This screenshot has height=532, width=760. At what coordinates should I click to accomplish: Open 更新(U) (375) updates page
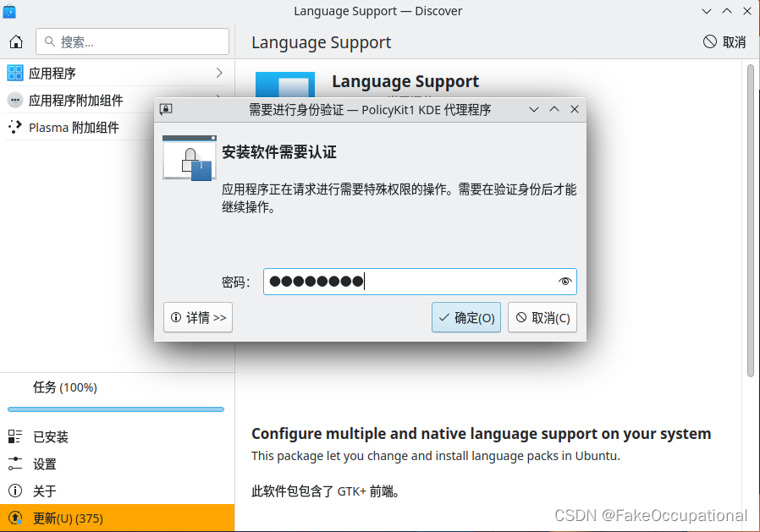pyautogui.click(x=118, y=518)
